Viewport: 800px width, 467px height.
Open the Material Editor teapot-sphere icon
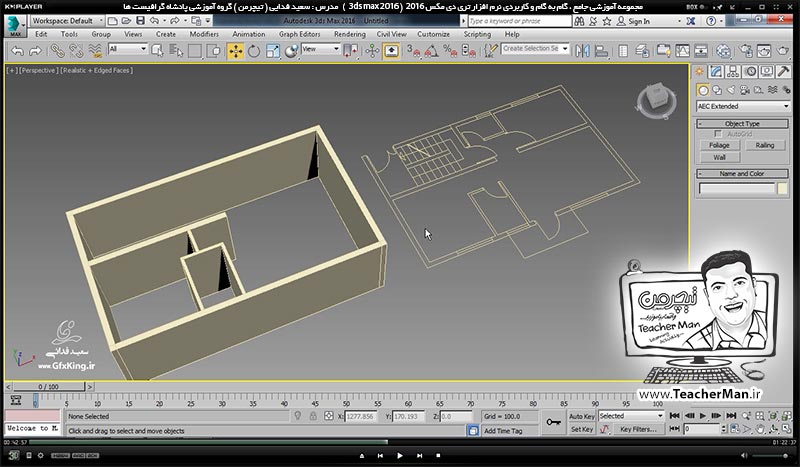pos(723,51)
